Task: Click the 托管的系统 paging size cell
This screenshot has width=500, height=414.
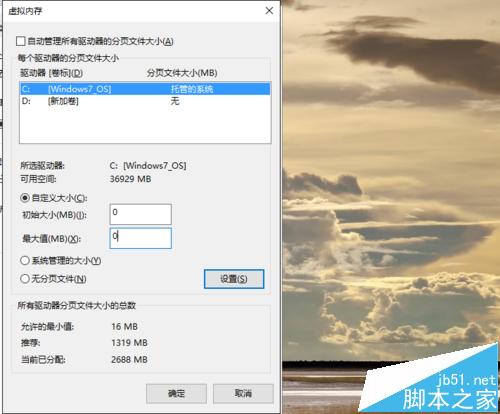Action: tap(192, 89)
